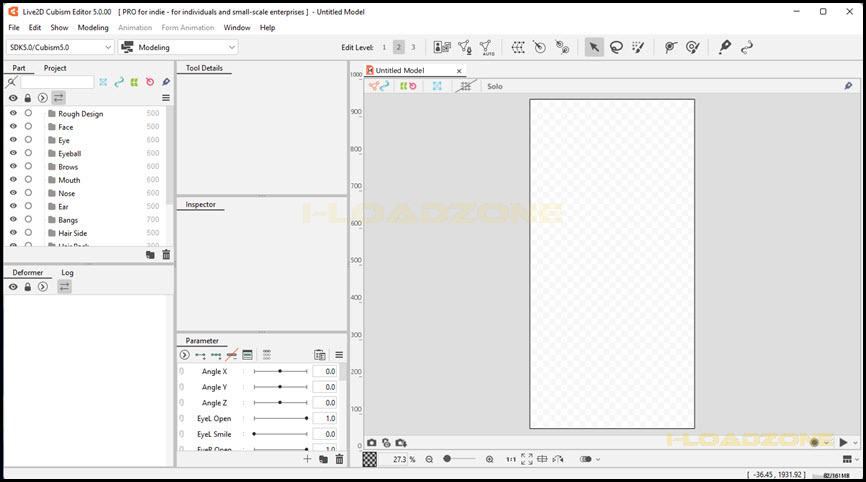Switch to the Project tab
The height and width of the screenshot is (482, 866).
tap(55, 68)
